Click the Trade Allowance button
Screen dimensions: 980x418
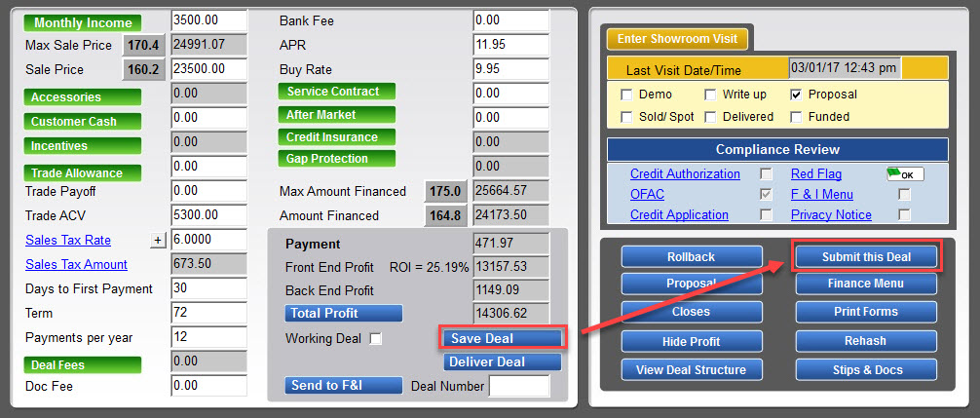[x=83, y=172]
